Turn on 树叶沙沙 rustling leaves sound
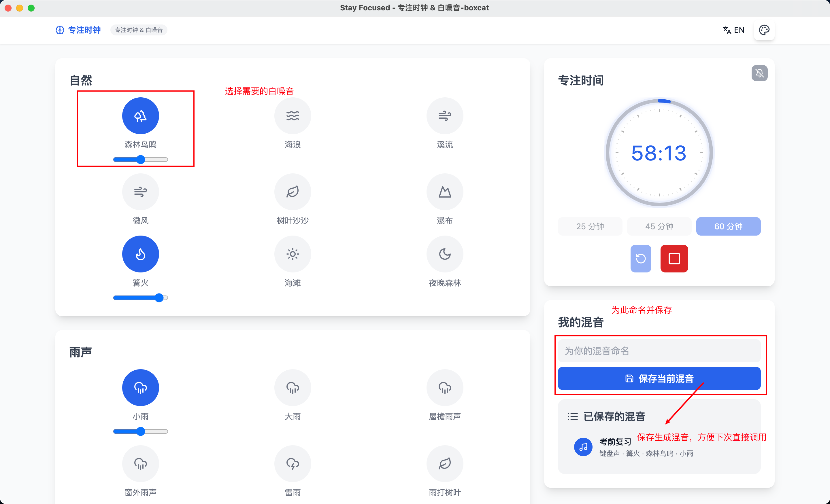The height and width of the screenshot is (504, 830). [x=293, y=192]
